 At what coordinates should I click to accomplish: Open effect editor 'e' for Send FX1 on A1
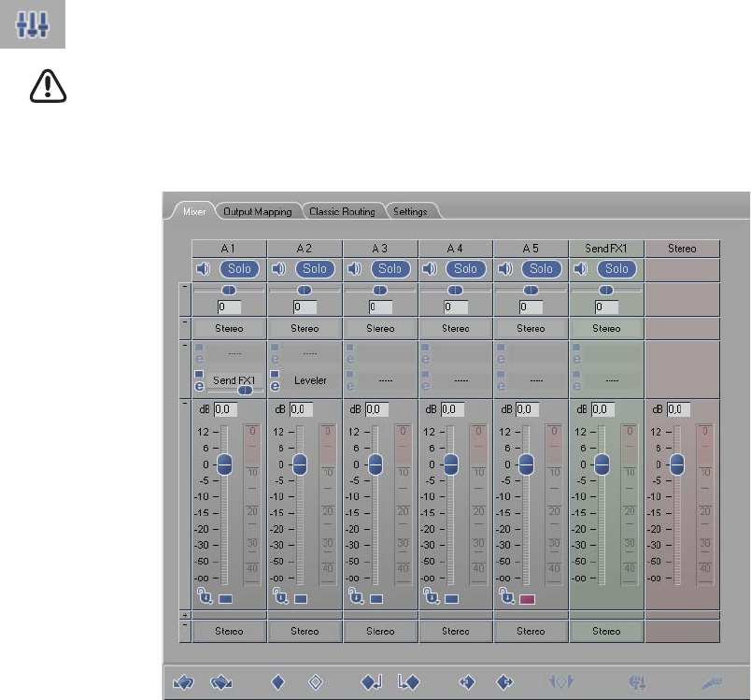(x=199, y=386)
